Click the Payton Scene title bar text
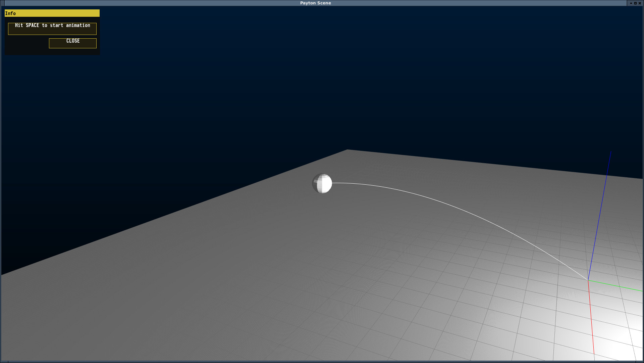 pos(315,3)
